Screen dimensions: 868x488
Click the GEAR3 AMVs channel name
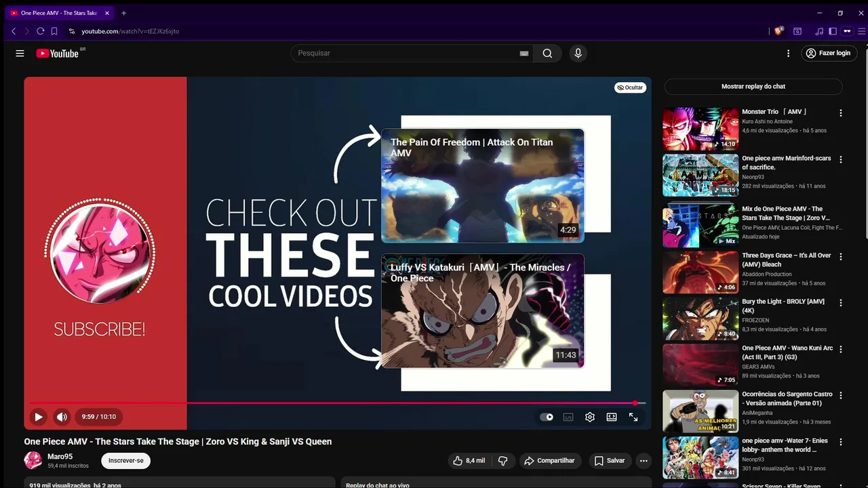(x=758, y=367)
